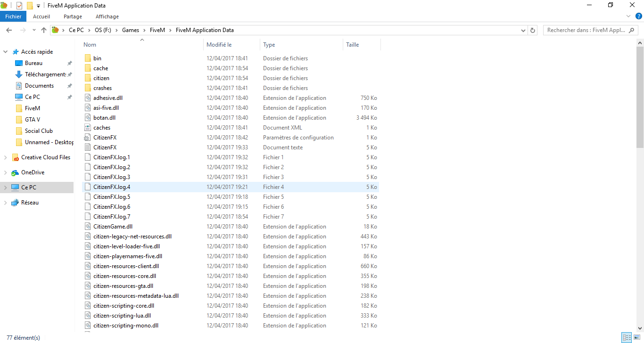Screen dimensions: 644x343
Task: Click the Bureau desktop icon in Quick access
Action: (x=19, y=63)
